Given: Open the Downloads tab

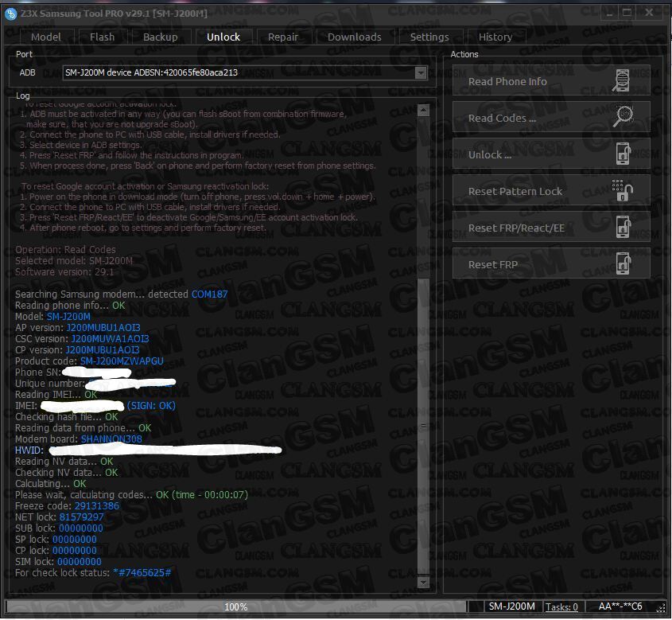Looking at the screenshot, I should [x=355, y=37].
